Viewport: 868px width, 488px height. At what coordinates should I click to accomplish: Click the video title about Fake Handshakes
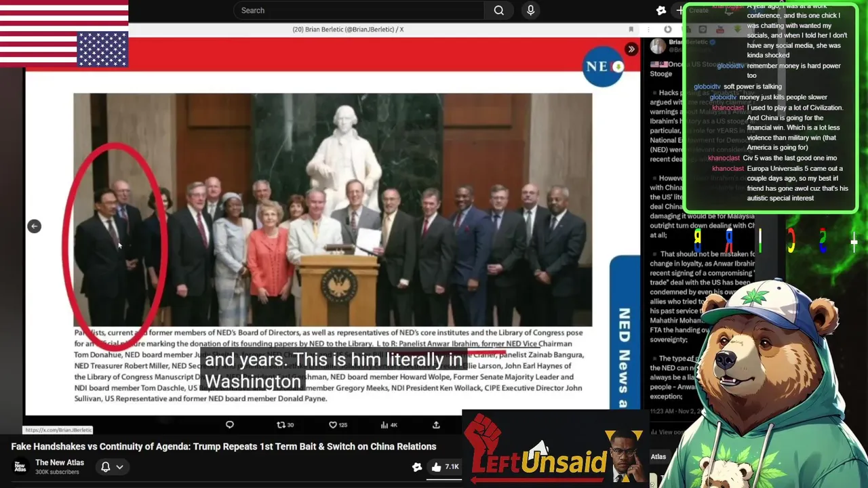point(224,447)
